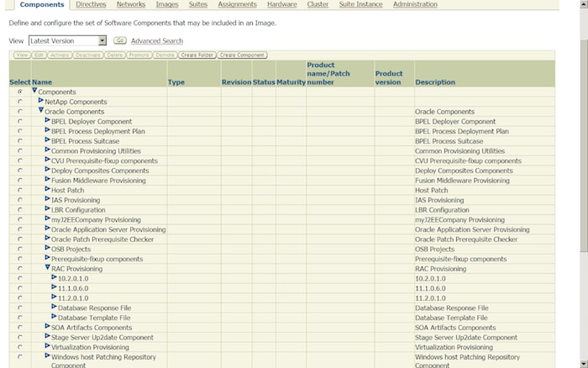Expand the Database Template File node
Screen dimensions: 588x368
[x=54, y=316]
